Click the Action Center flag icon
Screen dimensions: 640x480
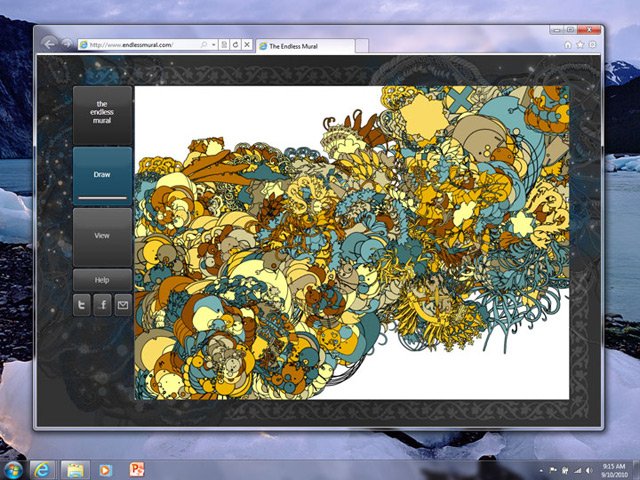point(553,471)
